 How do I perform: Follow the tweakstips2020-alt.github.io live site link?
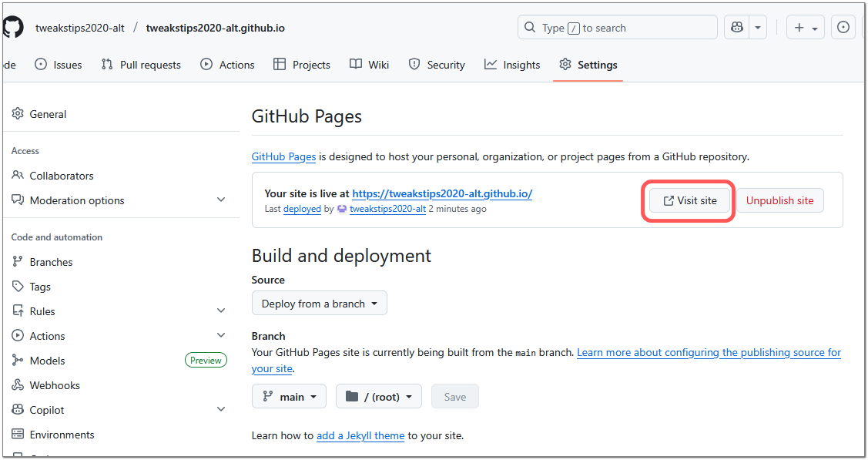441,193
